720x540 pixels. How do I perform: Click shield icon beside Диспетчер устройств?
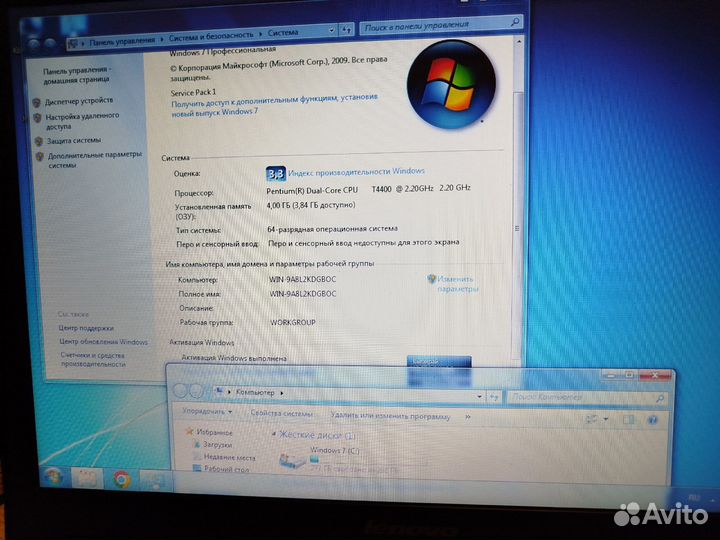(x=37, y=102)
